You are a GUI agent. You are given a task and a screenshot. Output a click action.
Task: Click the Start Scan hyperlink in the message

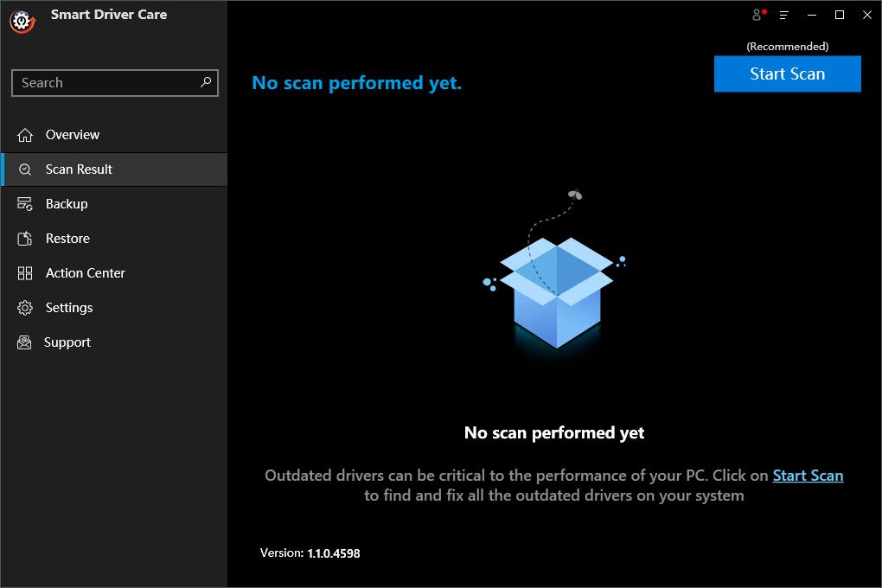coord(808,476)
